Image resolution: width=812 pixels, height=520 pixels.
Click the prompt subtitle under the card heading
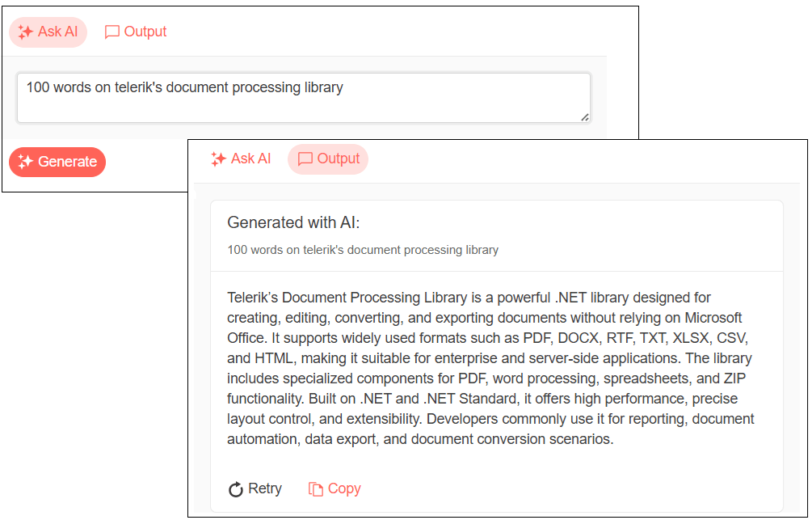pos(363,250)
